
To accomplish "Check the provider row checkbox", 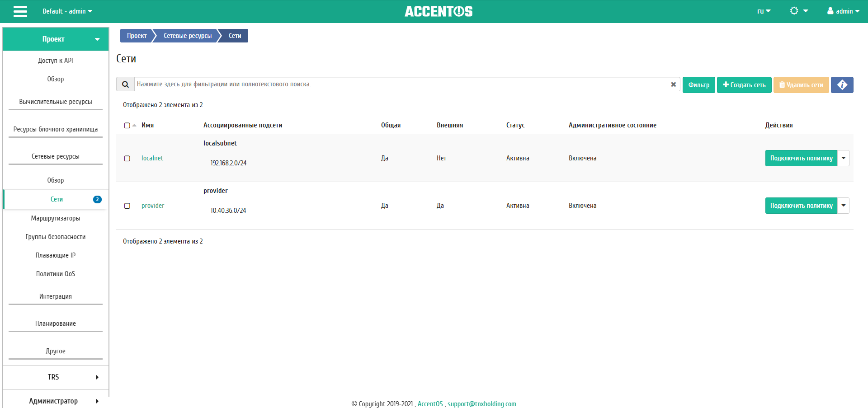I will pyautogui.click(x=127, y=206).
